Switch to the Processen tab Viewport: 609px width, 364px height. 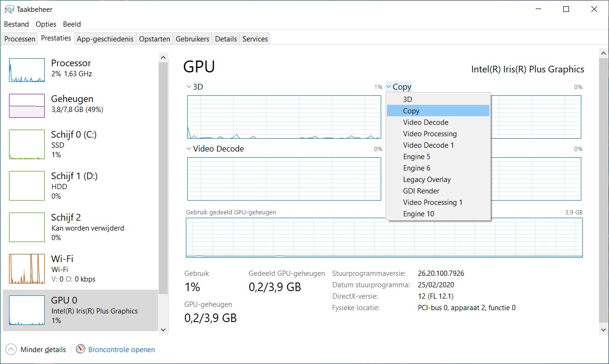coord(20,39)
